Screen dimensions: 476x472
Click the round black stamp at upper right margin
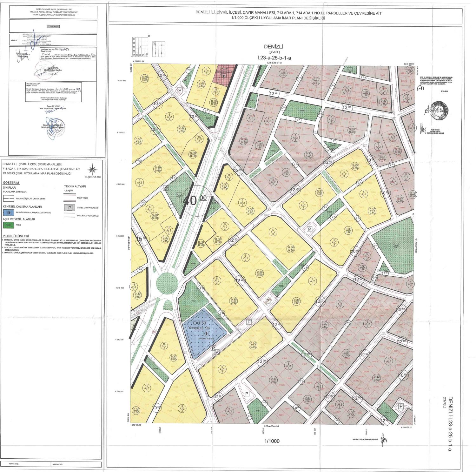pos(440,110)
